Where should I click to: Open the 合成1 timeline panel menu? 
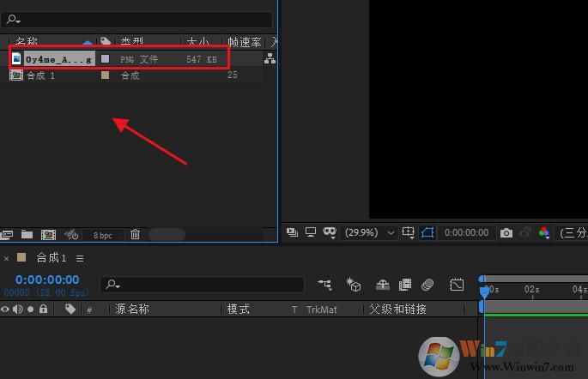coord(80,258)
